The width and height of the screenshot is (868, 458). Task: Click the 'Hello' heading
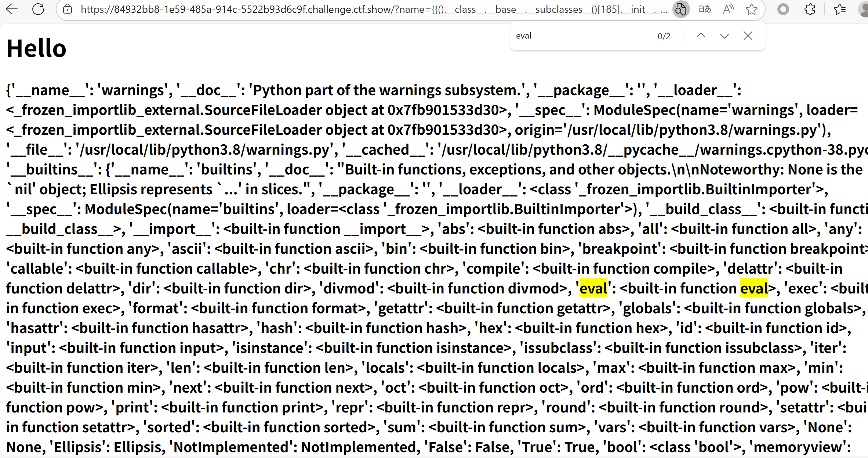(36, 48)
